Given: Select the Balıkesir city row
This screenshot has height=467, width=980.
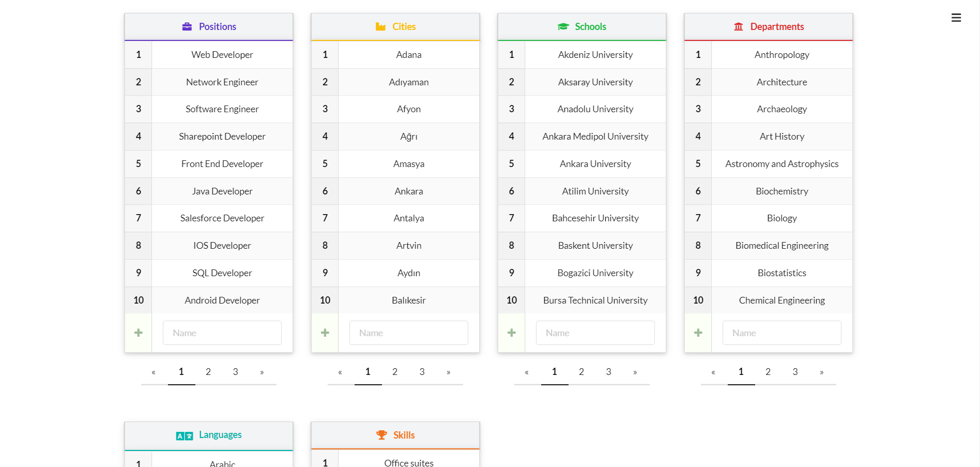Looking at the screenshot, I should pos(395,300).
